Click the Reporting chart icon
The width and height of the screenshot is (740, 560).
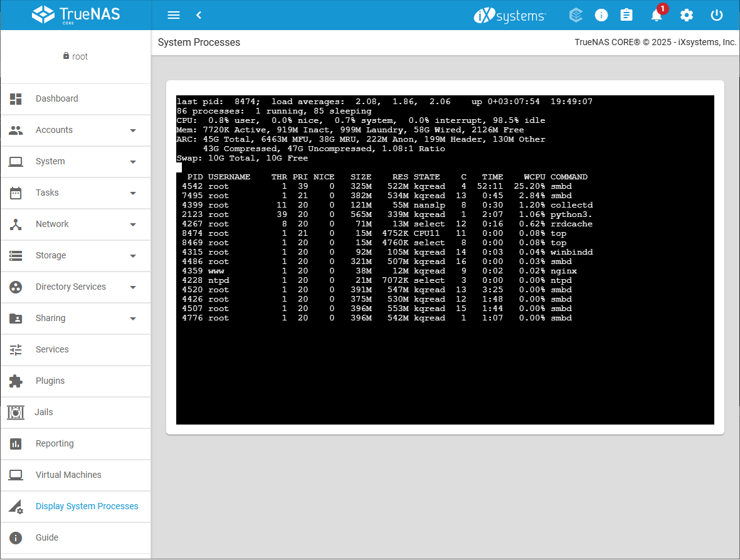pos(16,444)
